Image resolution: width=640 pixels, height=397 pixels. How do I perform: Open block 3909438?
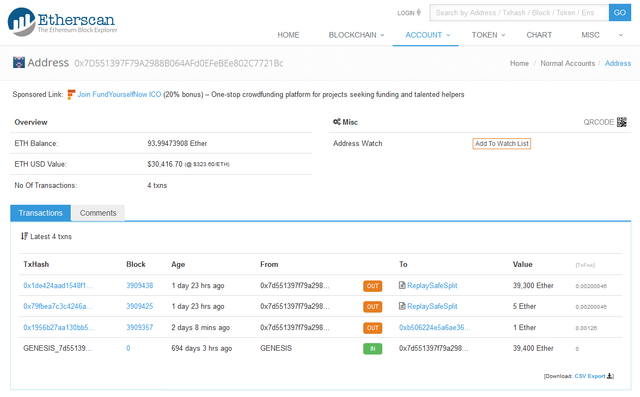[140, 286]
